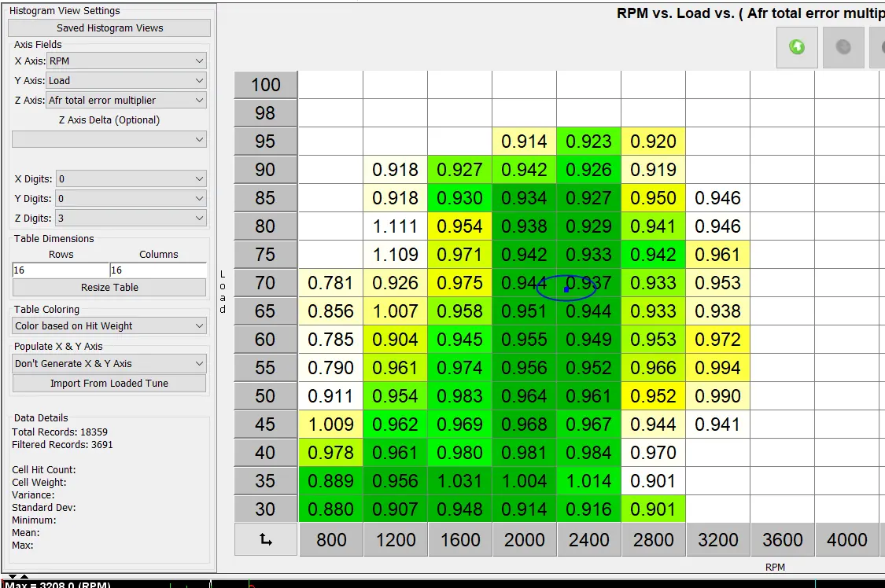Select cell with value 1.009
The height and width of the screenshot is (588, 885).
pyautogui.click(x=330, y=424)
